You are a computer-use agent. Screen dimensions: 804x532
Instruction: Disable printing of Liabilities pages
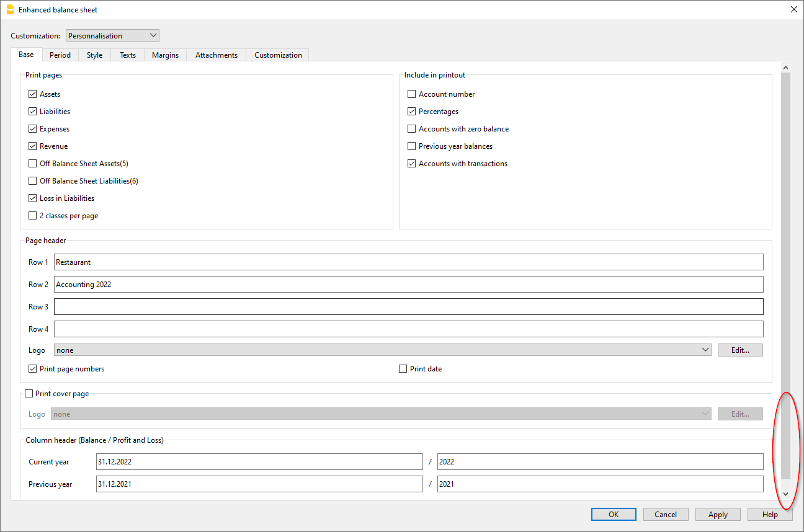(x=32, y=111)
